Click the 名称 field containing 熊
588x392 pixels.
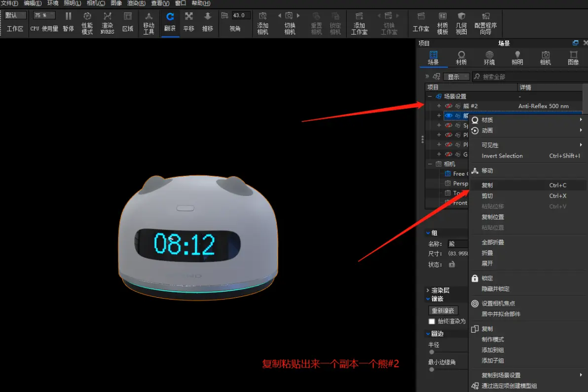pyautogui.click(x=458, y=244)
